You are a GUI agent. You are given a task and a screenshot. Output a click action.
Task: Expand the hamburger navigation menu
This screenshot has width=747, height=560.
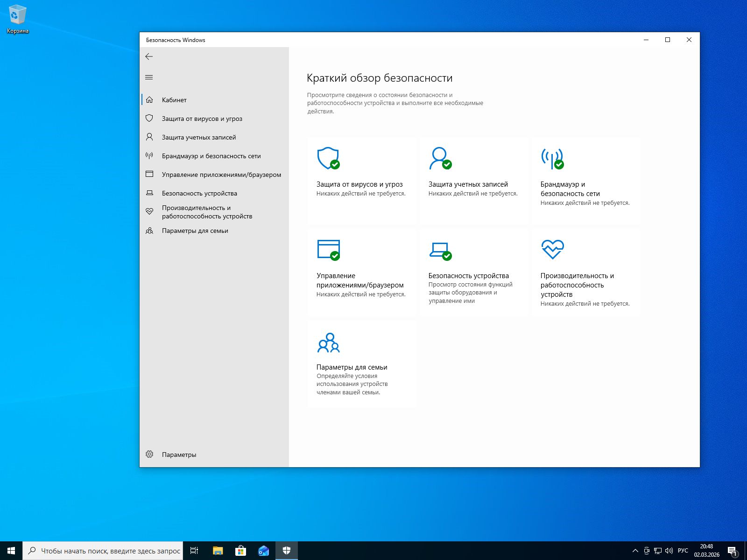tap(149, 77)
